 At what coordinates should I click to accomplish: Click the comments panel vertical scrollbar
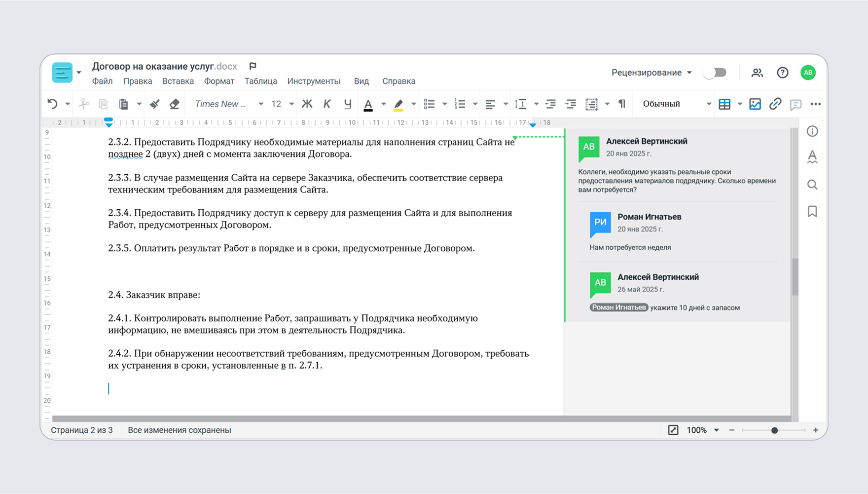tap(795, 277)
